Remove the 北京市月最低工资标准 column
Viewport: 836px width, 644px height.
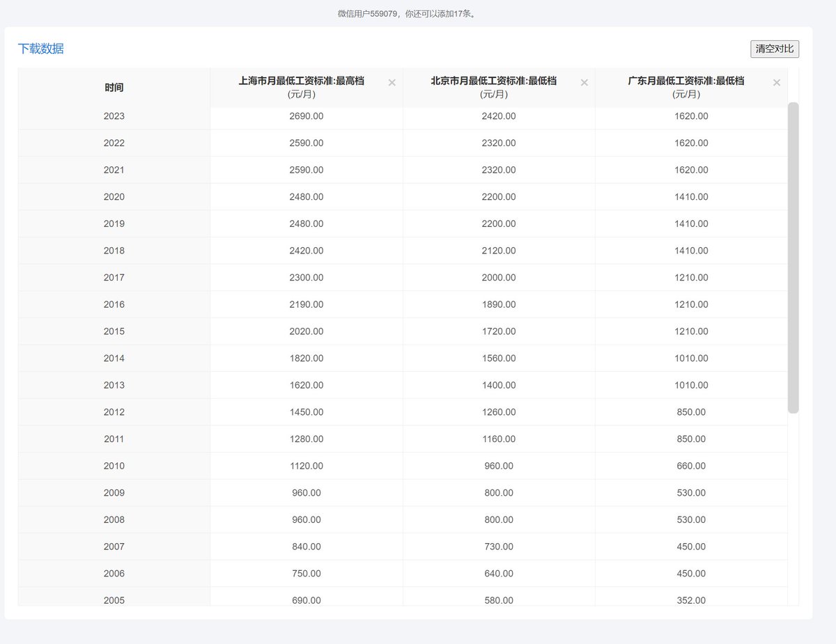coord(584,83)
